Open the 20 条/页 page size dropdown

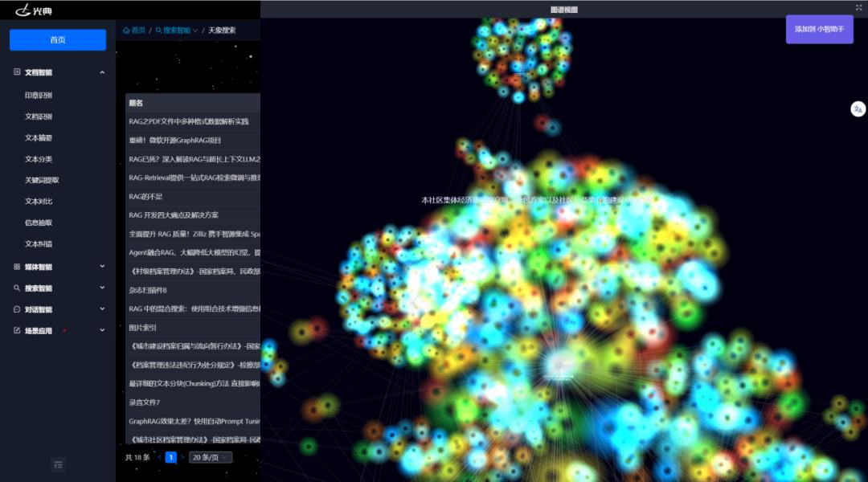(211, 458)
